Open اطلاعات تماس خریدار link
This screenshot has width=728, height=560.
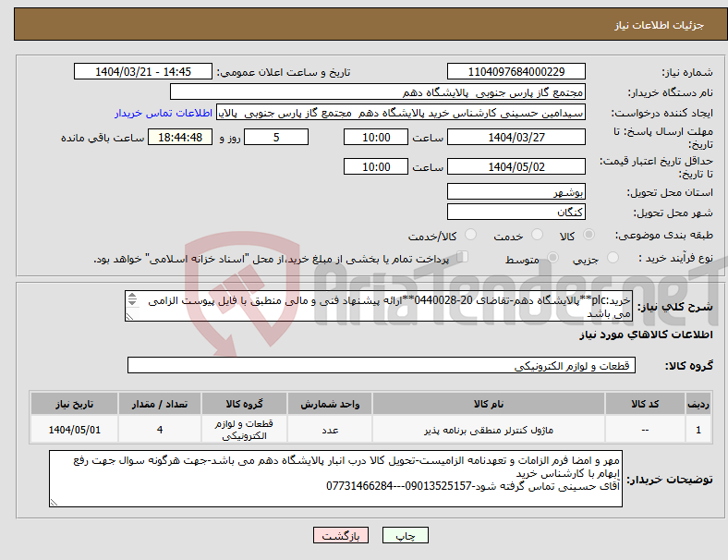click(164, 113)
